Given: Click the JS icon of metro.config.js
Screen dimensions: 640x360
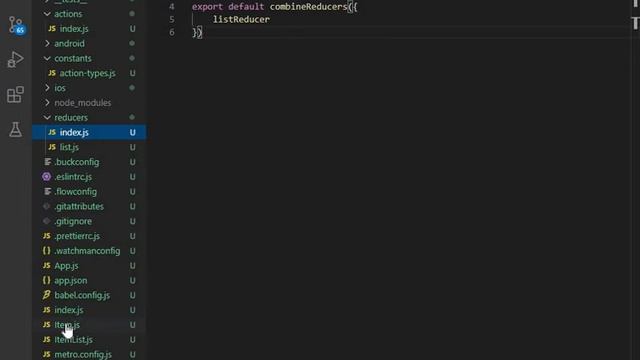Looking at the screenshot, I should (47, 354).
